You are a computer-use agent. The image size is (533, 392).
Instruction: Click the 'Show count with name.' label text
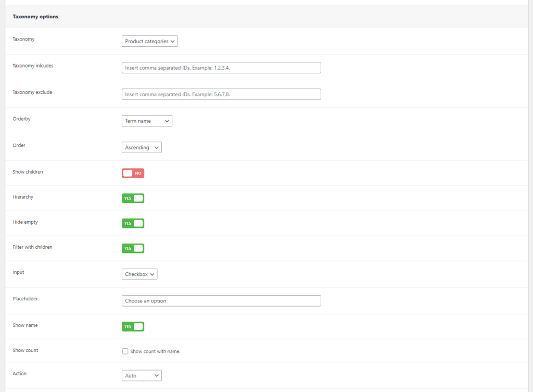tap(155, 351)
